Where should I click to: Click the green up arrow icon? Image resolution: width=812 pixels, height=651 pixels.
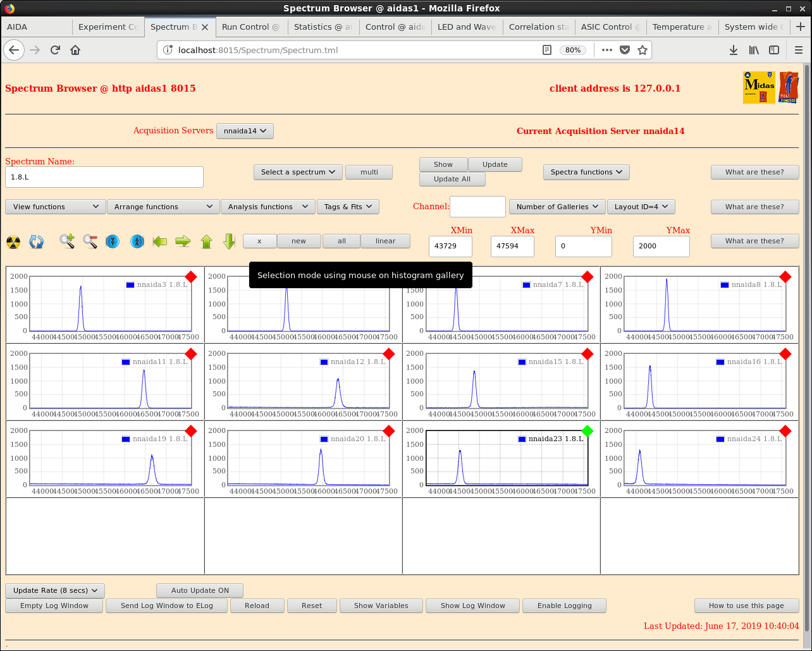(206, 241)
